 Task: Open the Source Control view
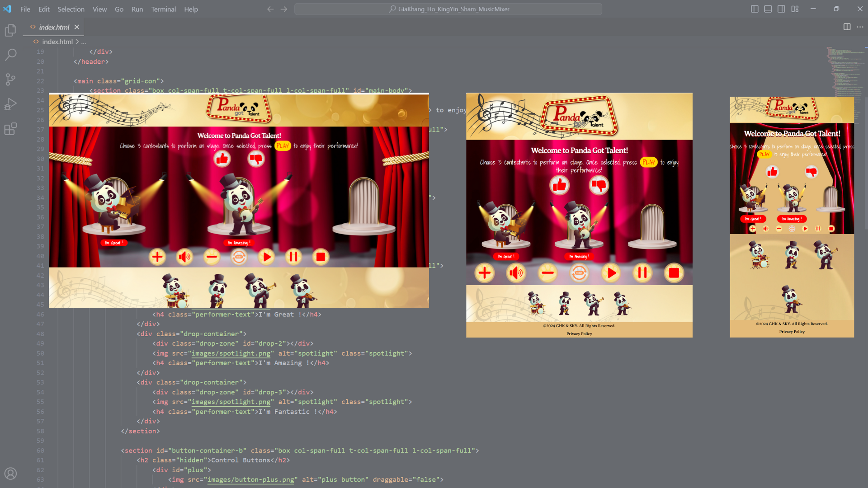tap(10, 80)
